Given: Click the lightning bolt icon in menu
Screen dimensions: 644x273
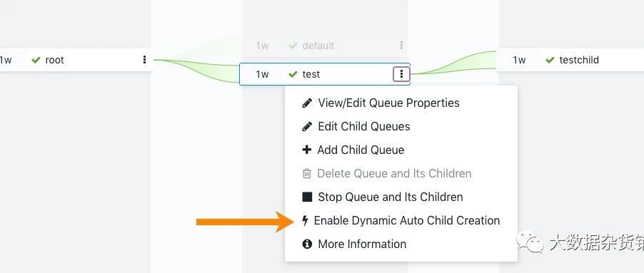Looking at the screenshot, I should point(305,220).
